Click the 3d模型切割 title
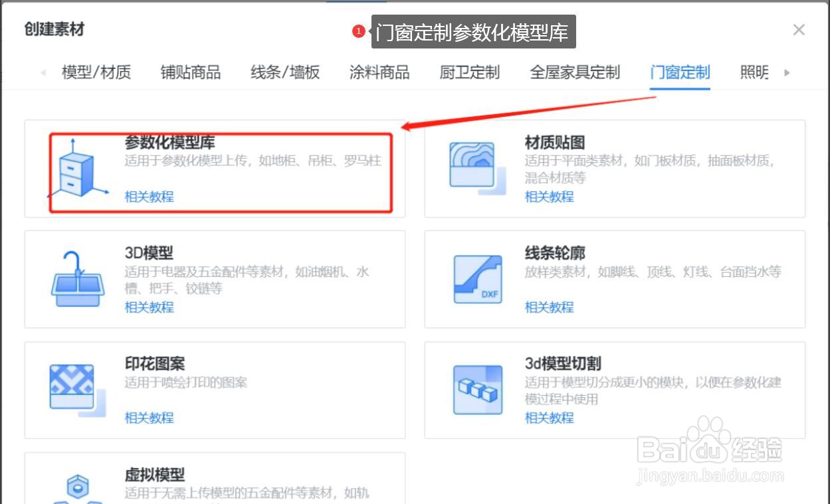Viewport: 830px width, 504px height. [x=563, y=364]
